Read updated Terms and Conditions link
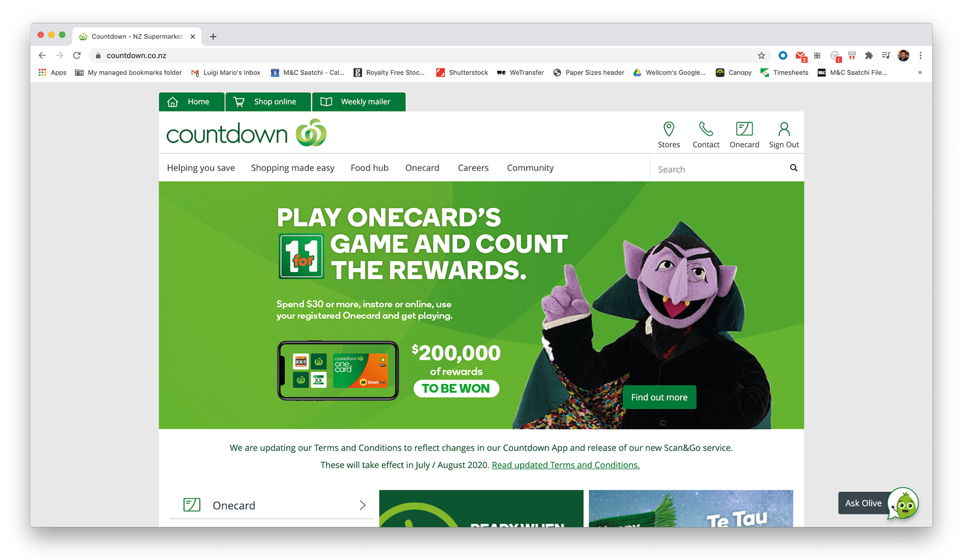The height and width of the screenshot is (560, 968). tap(566, 465)
